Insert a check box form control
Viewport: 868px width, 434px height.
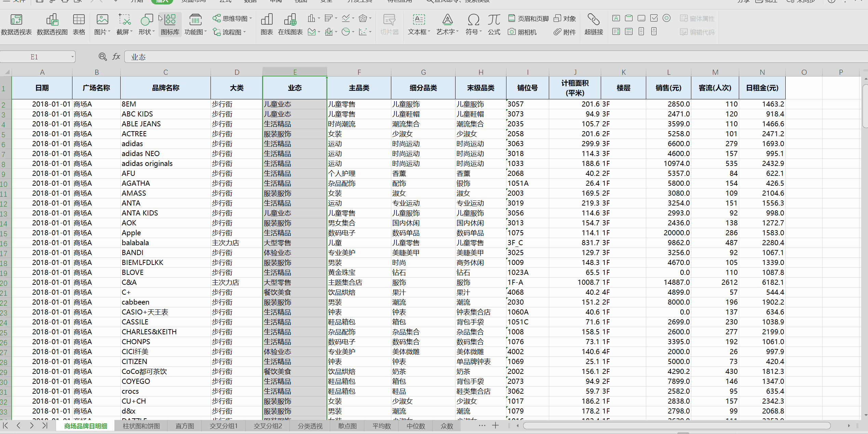coord(654,18)
